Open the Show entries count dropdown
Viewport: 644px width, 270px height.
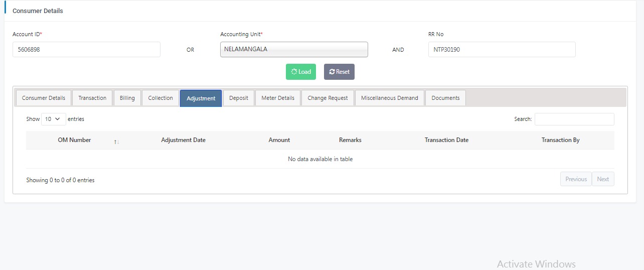point(53,119)
